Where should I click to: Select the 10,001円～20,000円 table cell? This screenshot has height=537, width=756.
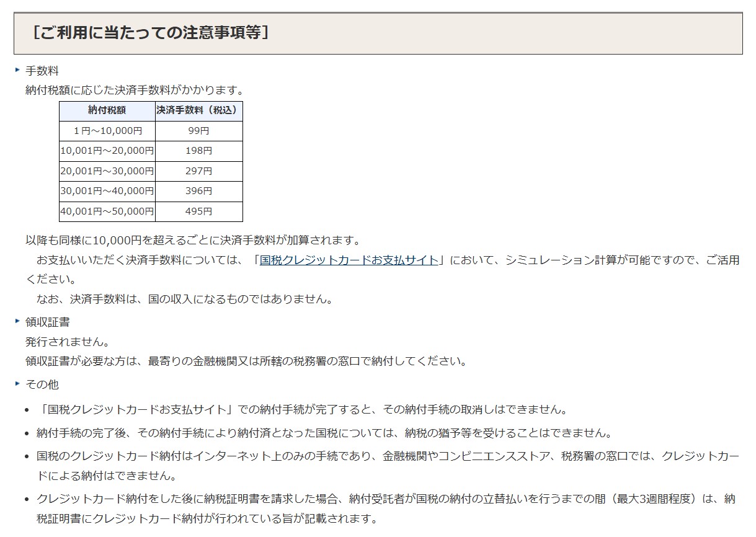[x=107, y=151]
